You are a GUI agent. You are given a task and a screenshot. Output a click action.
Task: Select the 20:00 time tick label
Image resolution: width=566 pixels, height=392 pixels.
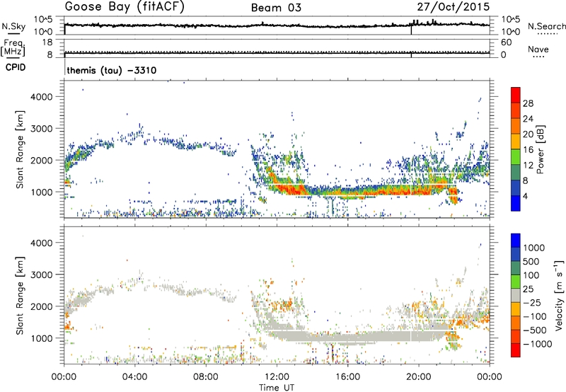[x=419, y=377]
